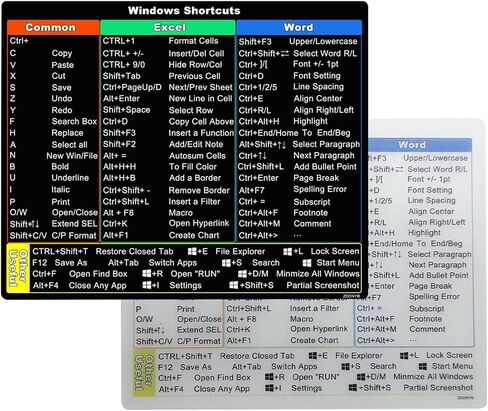Viewport: 488px width, 411px height.
Task: Click "File Explorer" on the black pad
Action: point(240,251)
